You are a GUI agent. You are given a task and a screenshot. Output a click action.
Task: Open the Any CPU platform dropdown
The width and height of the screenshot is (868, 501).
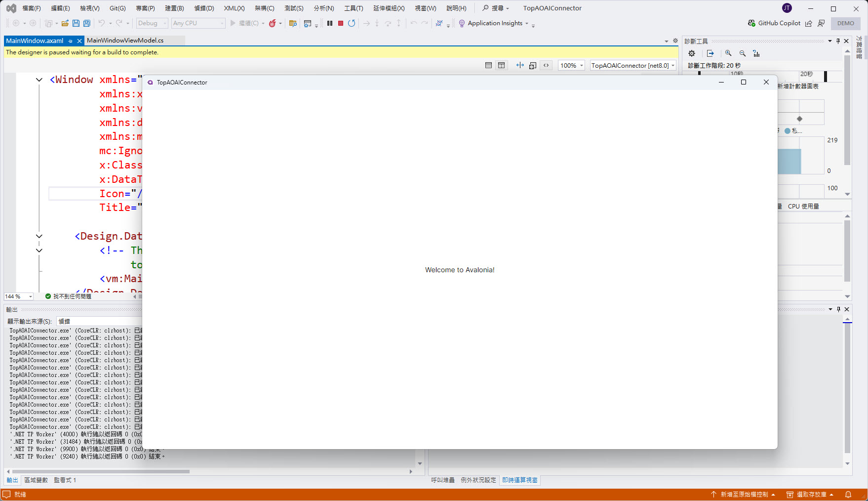(198, 23)
